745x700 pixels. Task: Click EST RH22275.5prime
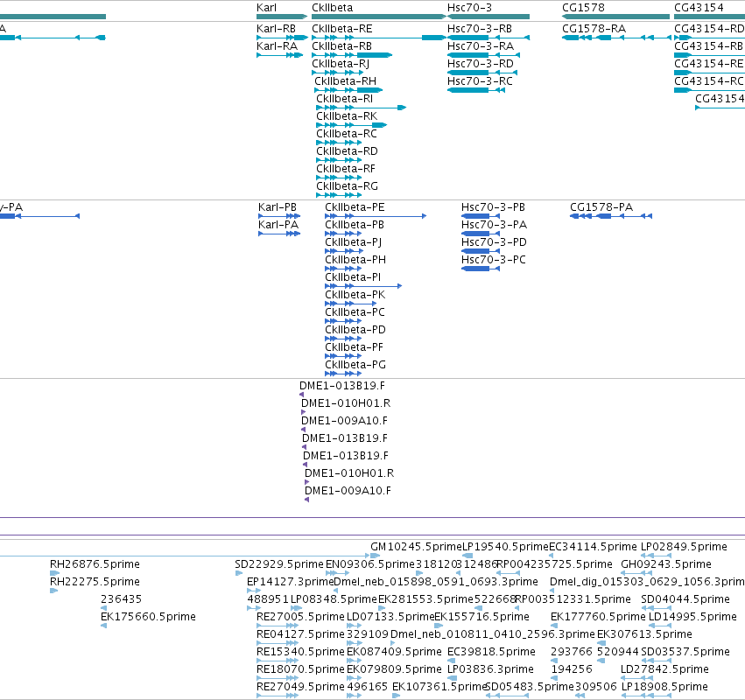tap(95, 582)
